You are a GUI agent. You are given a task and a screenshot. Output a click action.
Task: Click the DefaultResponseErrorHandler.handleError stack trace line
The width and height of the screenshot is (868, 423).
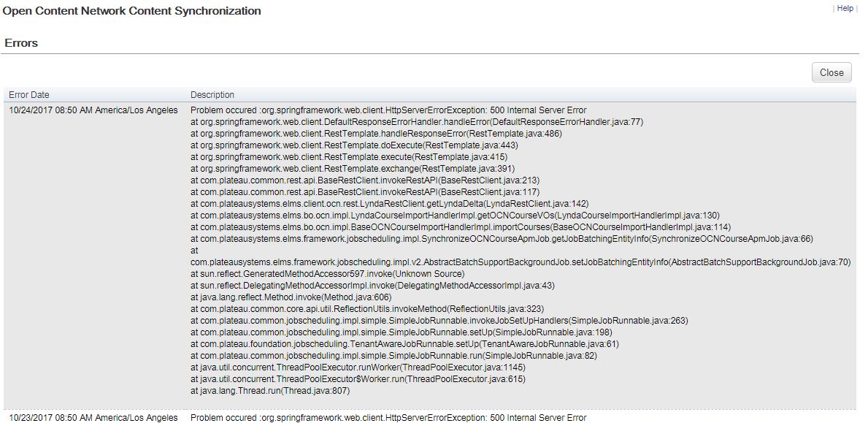(x=417, y=122)
